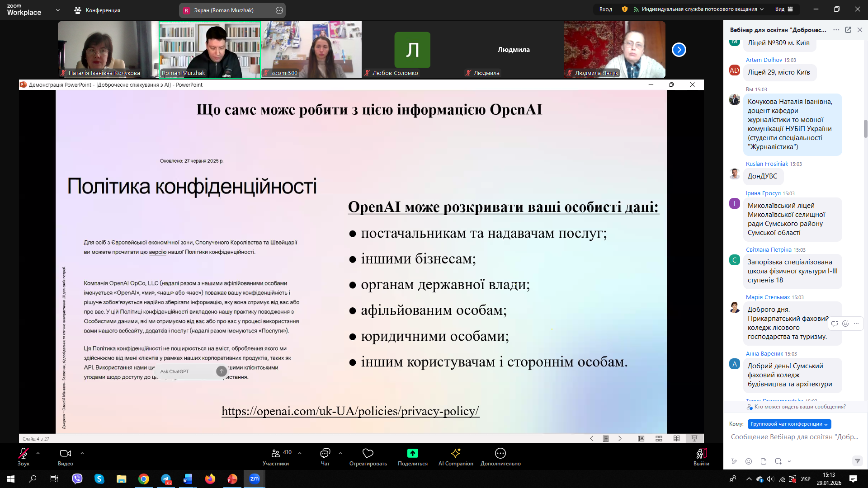Click the Leave meeting icon

click(701, 453)
